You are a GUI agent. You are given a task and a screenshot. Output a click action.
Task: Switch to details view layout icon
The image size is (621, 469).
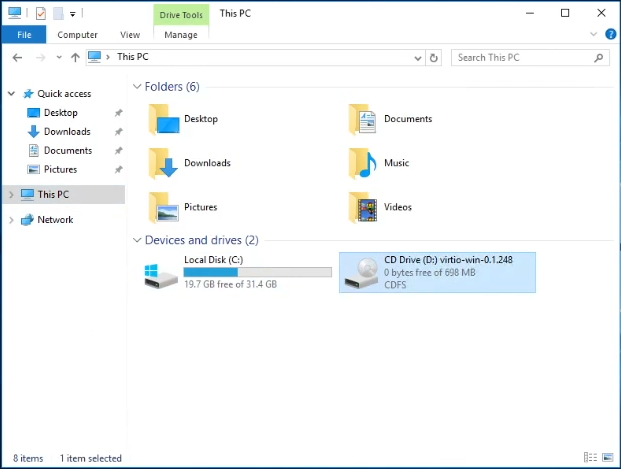click(x=590, y=458)
